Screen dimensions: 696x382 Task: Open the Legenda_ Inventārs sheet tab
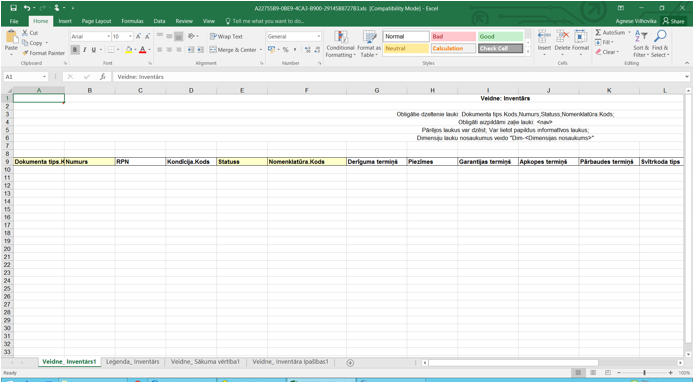click(x=132, y=362)
